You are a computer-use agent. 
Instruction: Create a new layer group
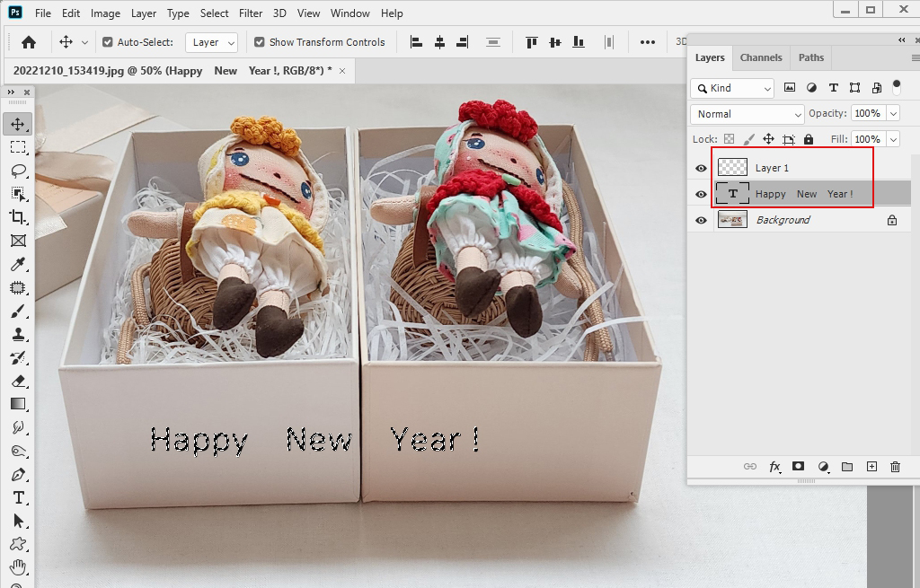coord(846,467)
